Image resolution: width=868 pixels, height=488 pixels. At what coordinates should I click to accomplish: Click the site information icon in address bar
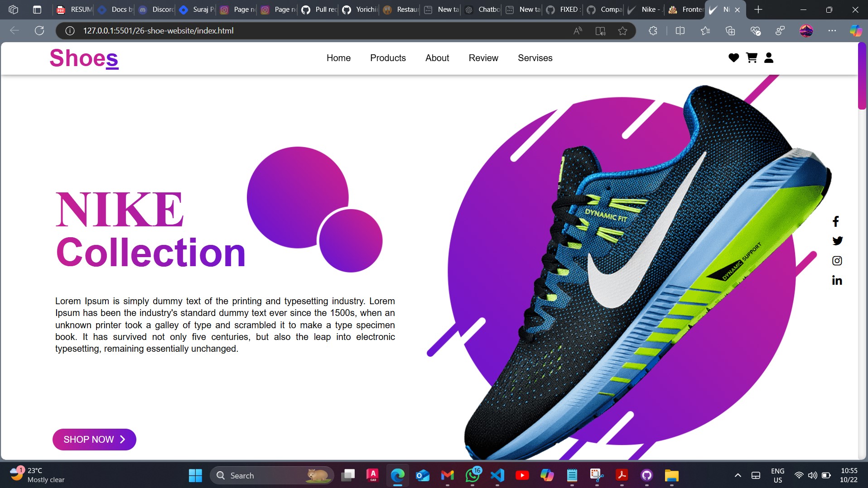coord(70,31)
